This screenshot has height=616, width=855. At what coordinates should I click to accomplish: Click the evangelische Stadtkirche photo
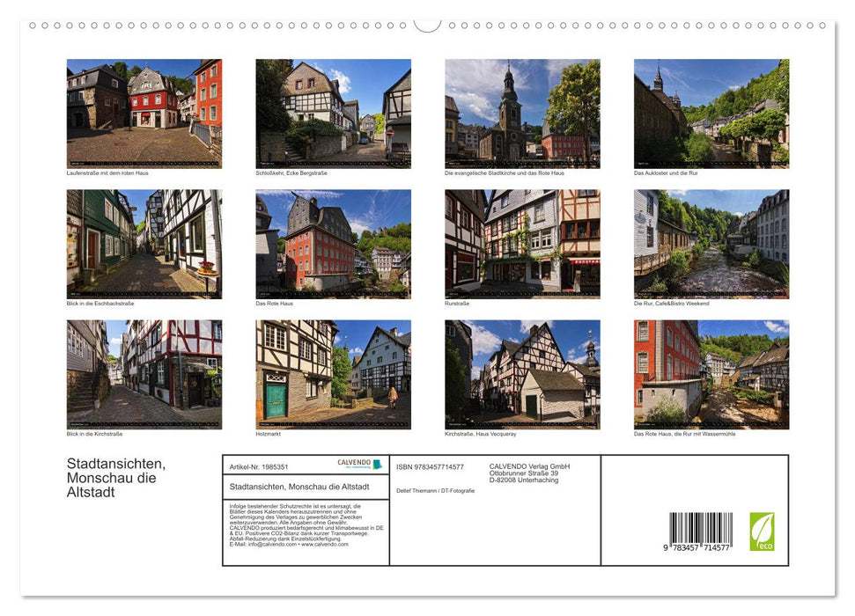tap(522, 112)
